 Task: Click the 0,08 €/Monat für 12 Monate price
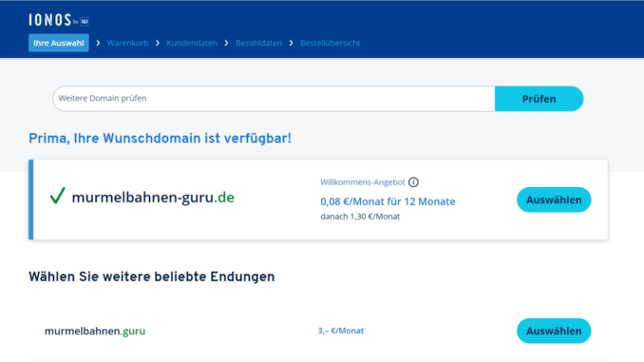(388, 201)
